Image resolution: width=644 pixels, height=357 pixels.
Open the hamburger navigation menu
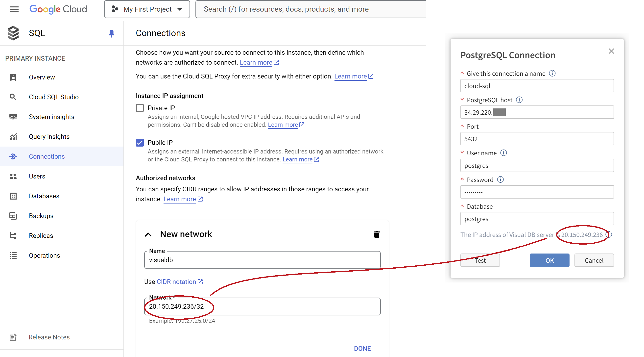[x=14, y=9]
